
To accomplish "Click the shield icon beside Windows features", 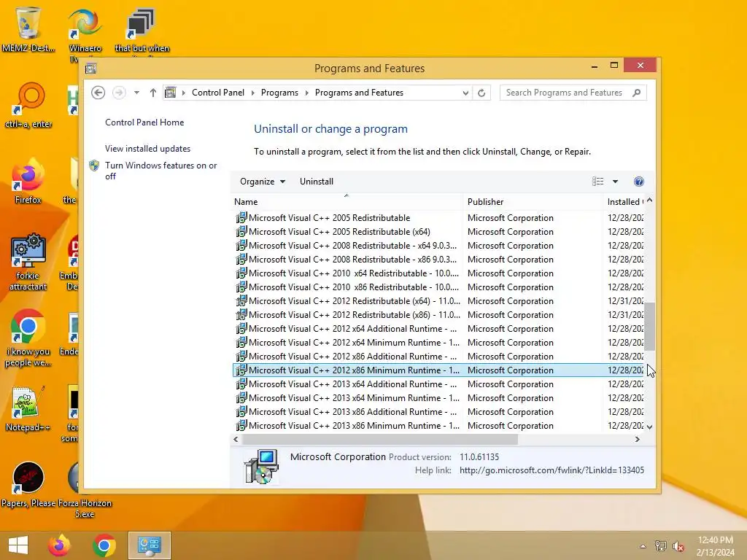I will pyautogui.click(x=94, y=166).
